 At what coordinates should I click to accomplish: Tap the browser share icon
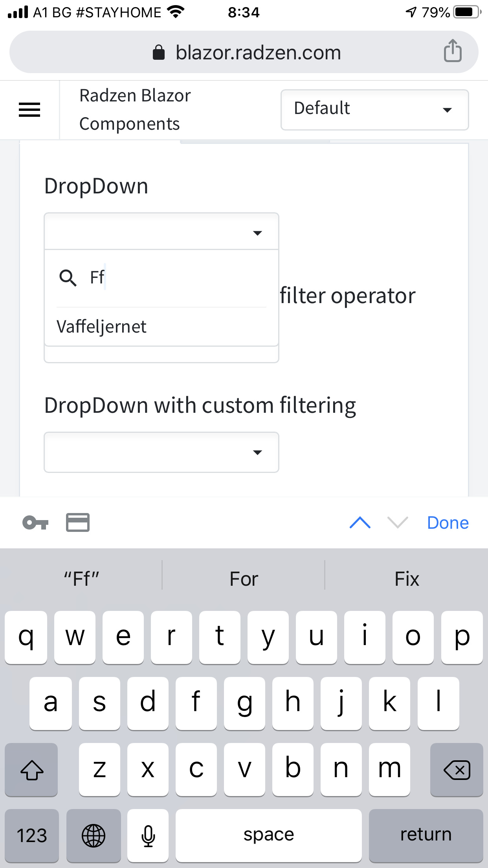pos(453,51)
